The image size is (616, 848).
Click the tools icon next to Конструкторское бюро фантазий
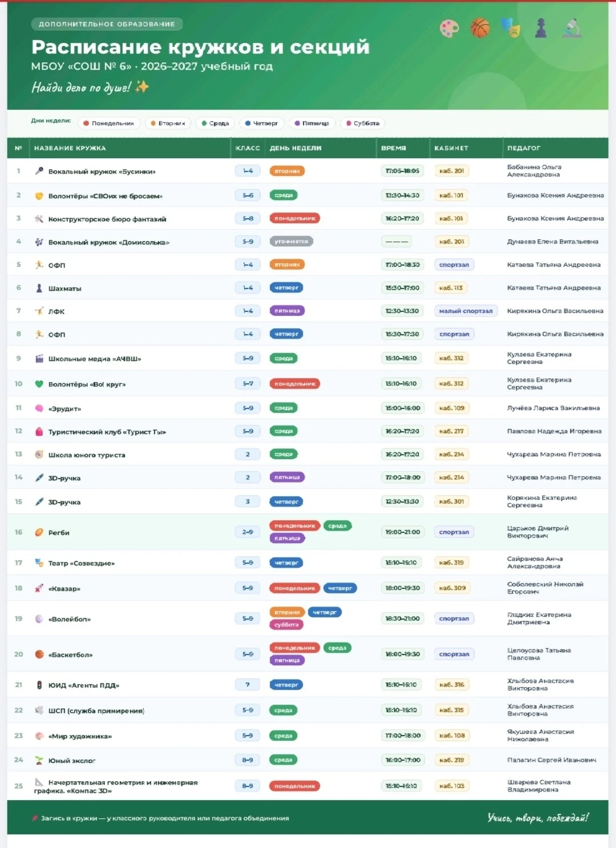click(39, 219)
